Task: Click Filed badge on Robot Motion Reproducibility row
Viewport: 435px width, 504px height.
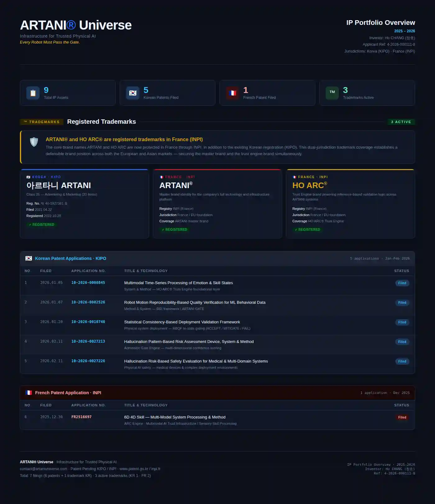Action: click(x=402, y=303)
